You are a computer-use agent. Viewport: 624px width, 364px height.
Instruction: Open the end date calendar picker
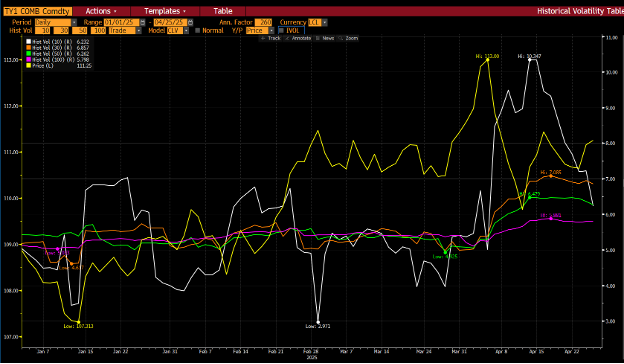coord(190,23)
